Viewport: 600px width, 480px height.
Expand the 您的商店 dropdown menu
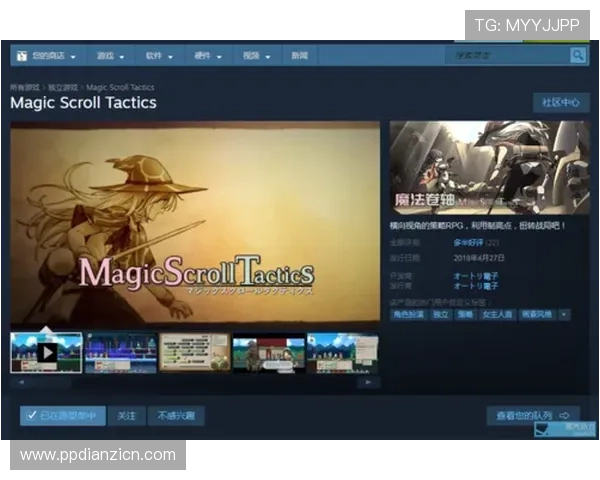48,56
